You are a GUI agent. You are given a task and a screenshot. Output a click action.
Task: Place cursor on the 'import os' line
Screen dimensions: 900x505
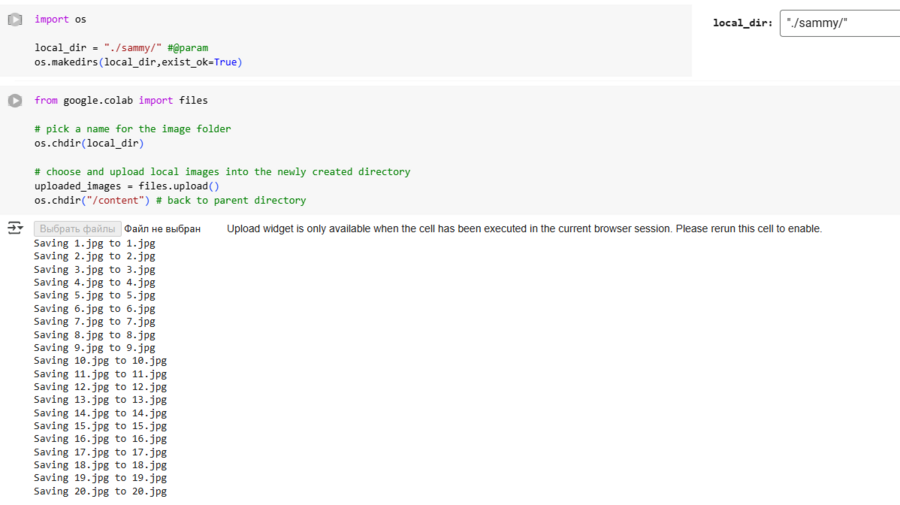[x=60, y=19]
